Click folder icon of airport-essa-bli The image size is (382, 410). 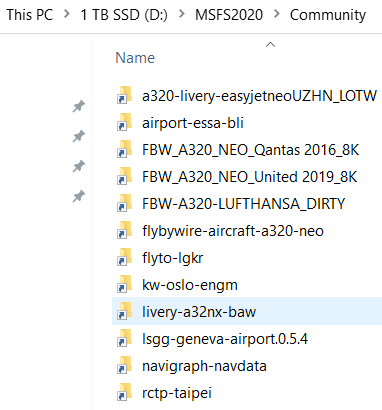coord(124,122)
